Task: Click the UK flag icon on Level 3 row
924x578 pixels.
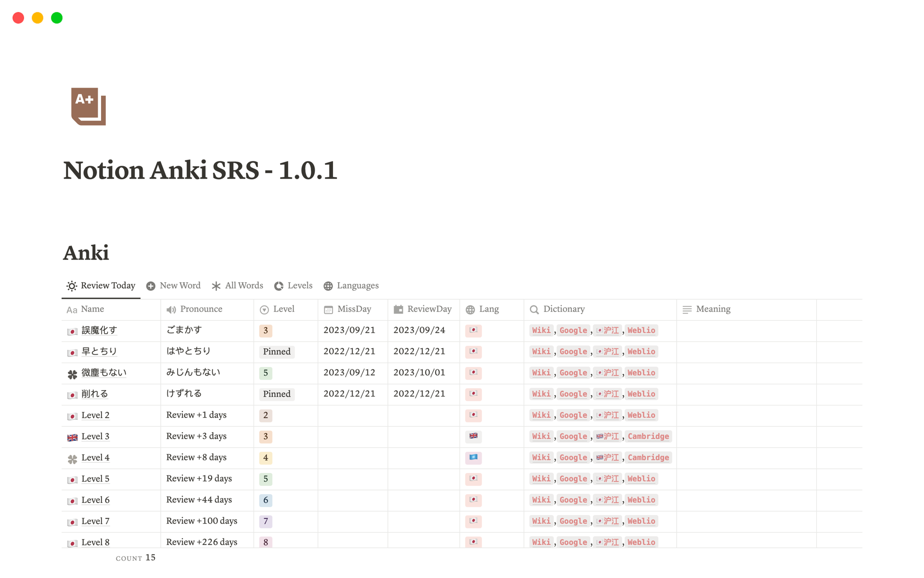Action: point(72,437)
